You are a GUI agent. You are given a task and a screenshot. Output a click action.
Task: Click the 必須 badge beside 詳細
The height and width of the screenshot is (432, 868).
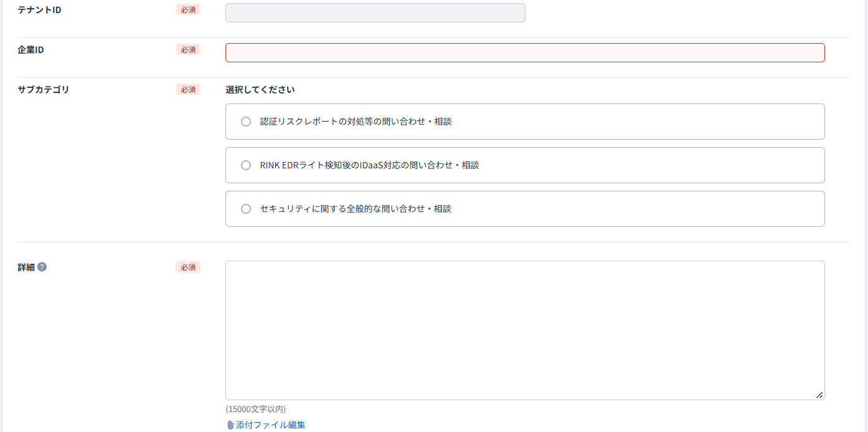[x=188, y=267]
